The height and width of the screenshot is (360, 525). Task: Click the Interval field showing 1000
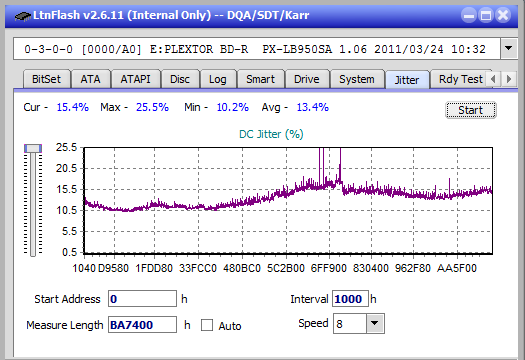click(x=350, y=299)
